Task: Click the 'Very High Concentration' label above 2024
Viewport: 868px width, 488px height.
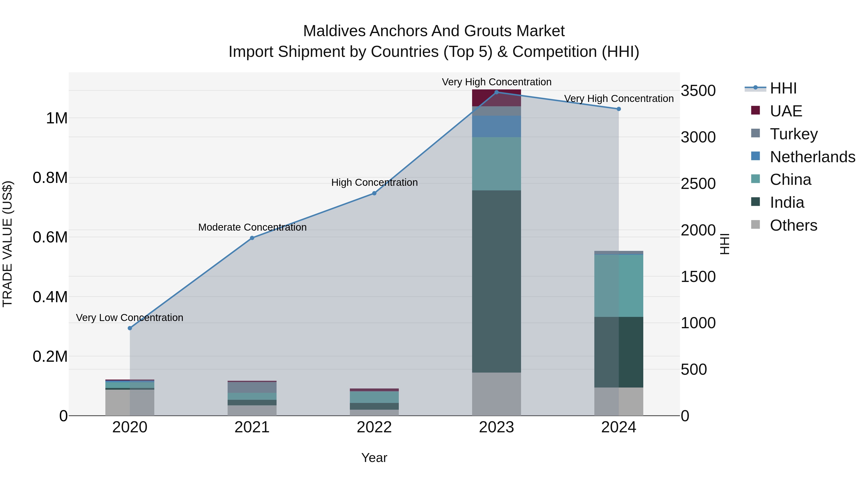Action: 619,99
